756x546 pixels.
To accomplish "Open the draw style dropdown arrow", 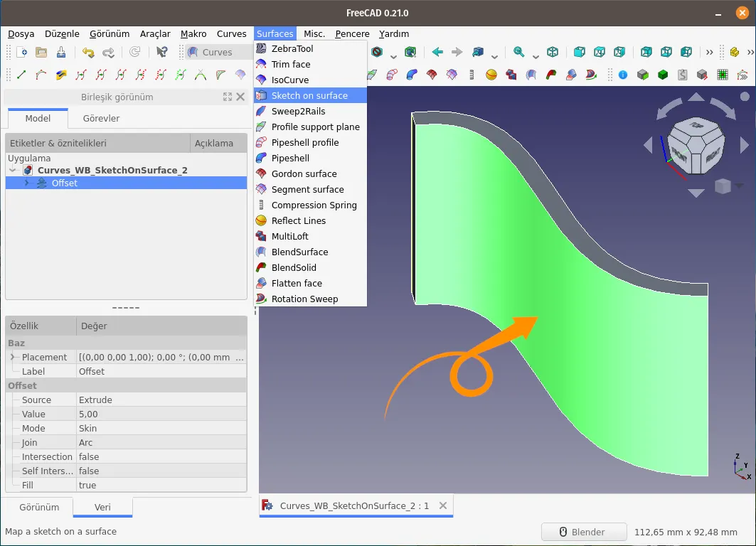I will [x=393, y=56].
